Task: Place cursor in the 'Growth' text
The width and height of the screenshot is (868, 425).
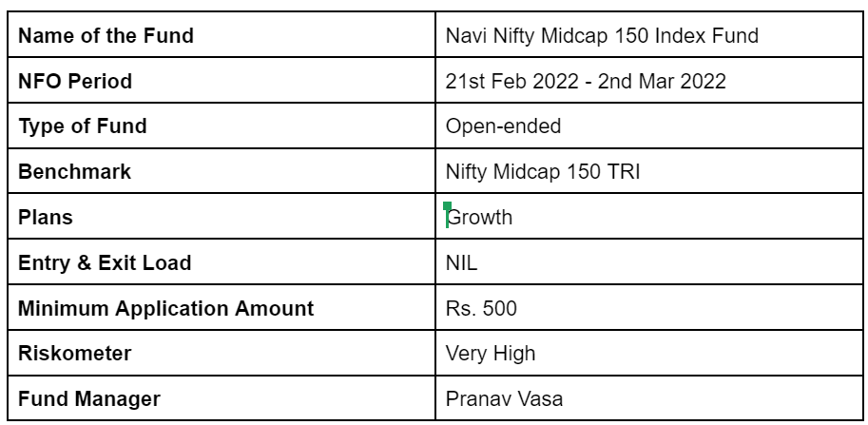Action: 479,217
